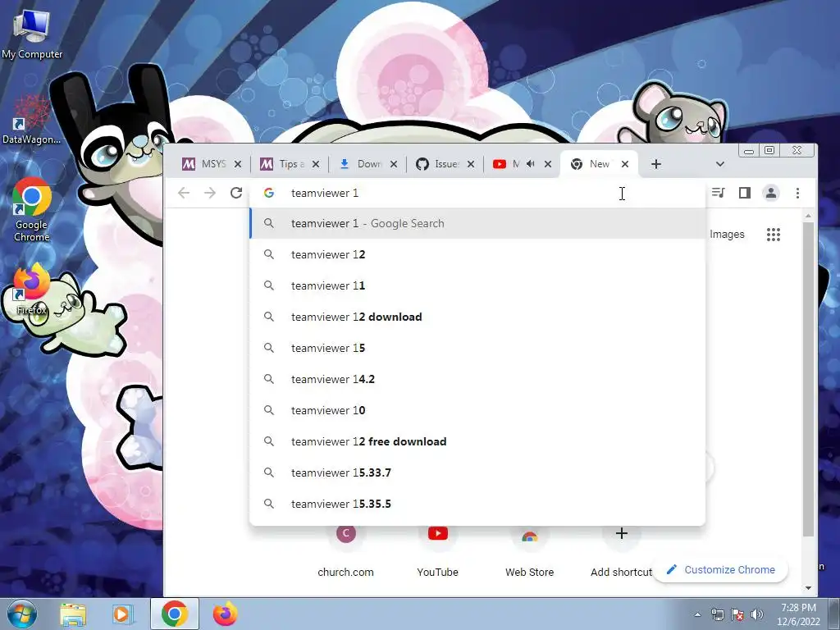Open the Images link
Image resolution: width=840 pixels, height=630 pixels.
pos(727,234)
